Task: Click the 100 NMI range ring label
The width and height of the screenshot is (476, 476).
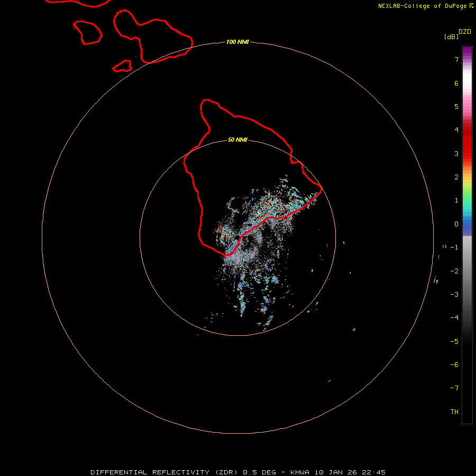Action: (x=237, y=42)
